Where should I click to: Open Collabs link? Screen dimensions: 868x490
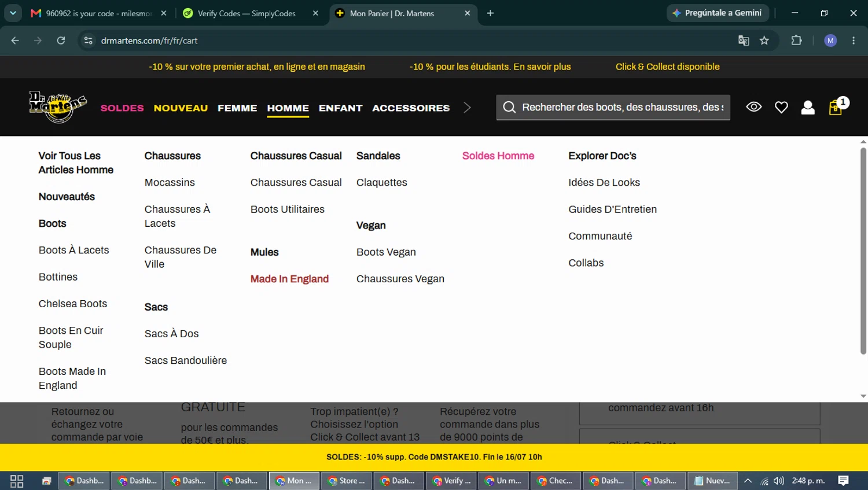[x=586, y=263]
